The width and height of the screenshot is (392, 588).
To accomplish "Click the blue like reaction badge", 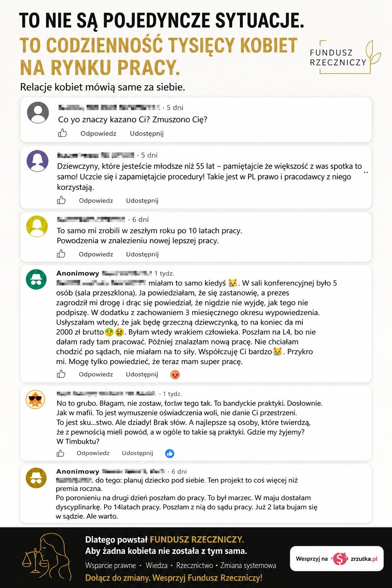I will [170, 453].
